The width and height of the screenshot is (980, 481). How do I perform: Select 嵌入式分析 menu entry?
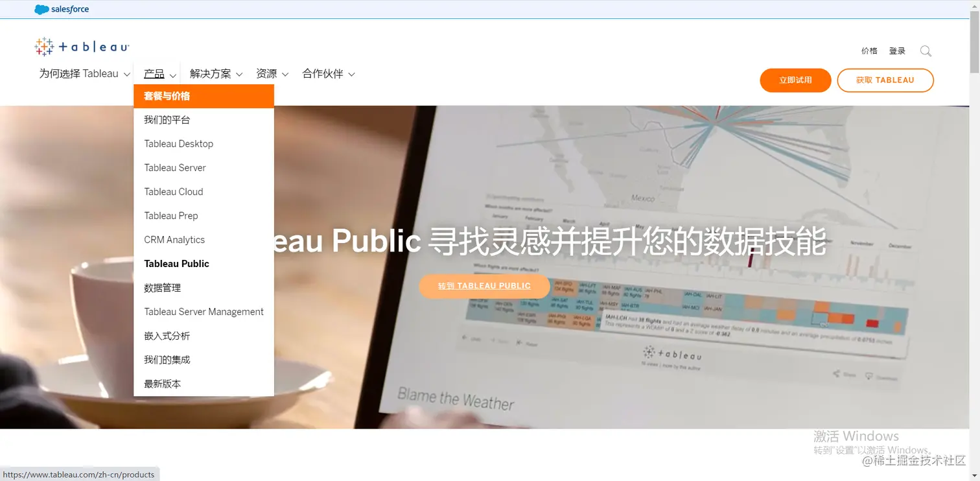pyautogui.click(x=204, y=336)
